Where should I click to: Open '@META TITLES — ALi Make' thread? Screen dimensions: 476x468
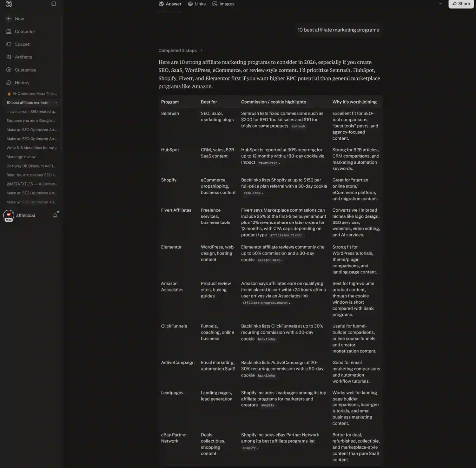31,184
